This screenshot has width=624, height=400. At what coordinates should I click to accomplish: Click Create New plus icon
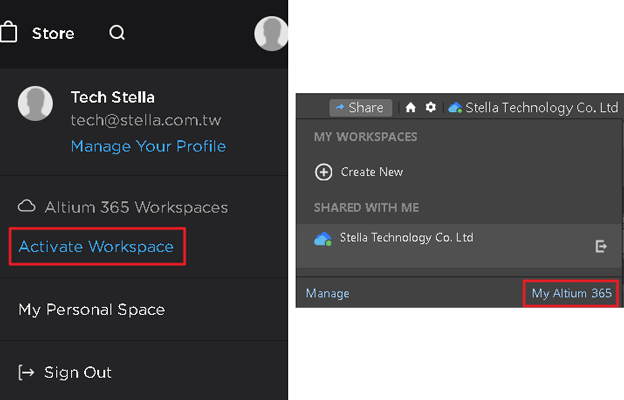tap(323, 172)
